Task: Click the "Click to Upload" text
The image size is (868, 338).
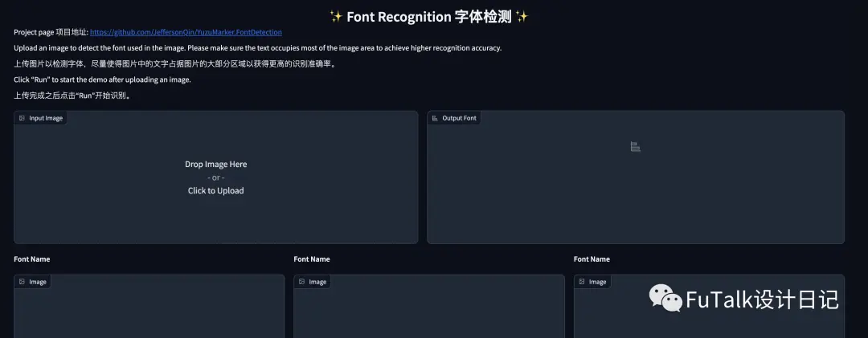Action: (x=216, y=191)
